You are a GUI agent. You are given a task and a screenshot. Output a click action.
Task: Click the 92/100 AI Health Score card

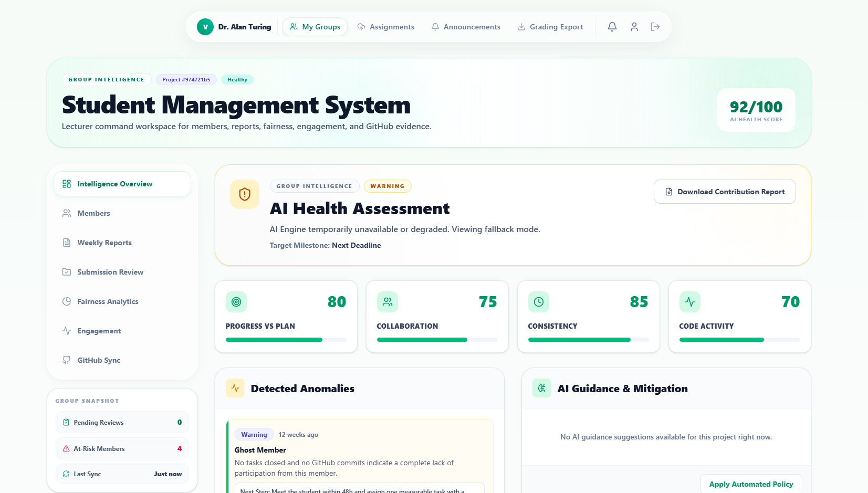coord(756,110)
